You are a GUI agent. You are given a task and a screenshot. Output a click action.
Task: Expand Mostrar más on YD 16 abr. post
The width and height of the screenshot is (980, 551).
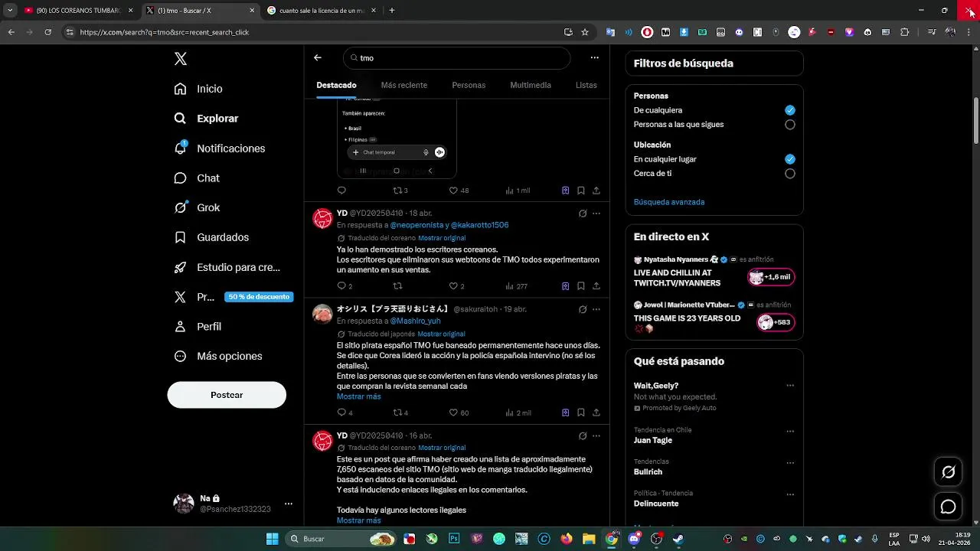pyautogui.click(x=358, y=520)
